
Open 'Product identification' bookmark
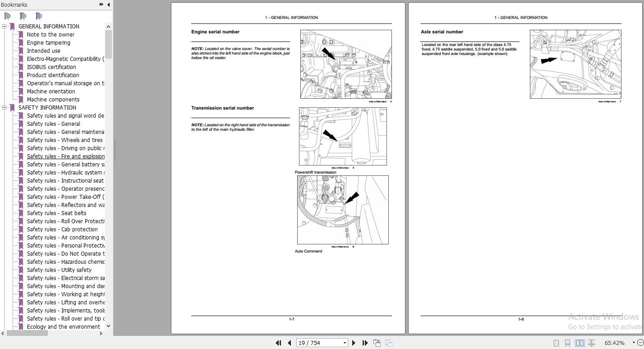click(53, 75)
